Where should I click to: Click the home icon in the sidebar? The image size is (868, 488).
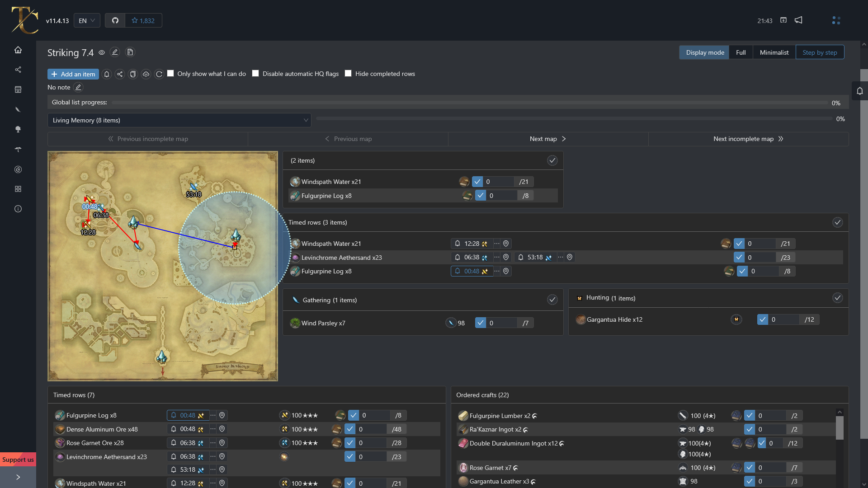pyautogui.click(x=18, y=50)
